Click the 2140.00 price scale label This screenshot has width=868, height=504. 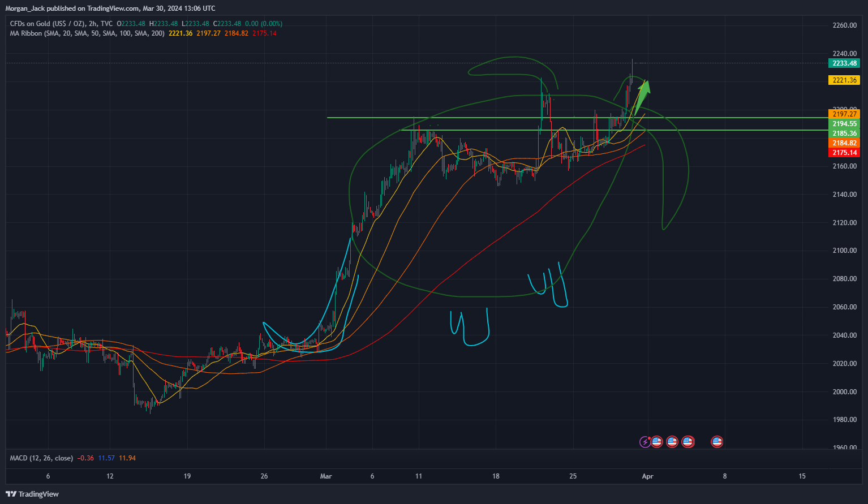click(x=845, y=195)
